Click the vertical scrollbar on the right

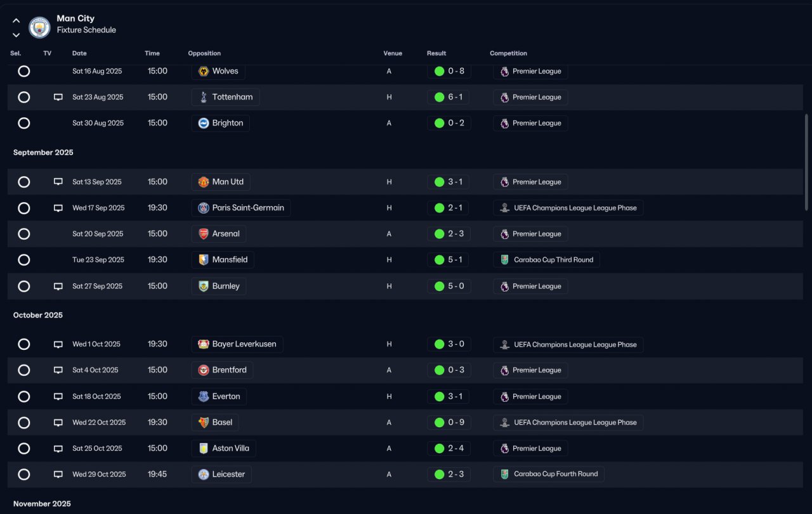pyautogui.click(x=806, y=162)
